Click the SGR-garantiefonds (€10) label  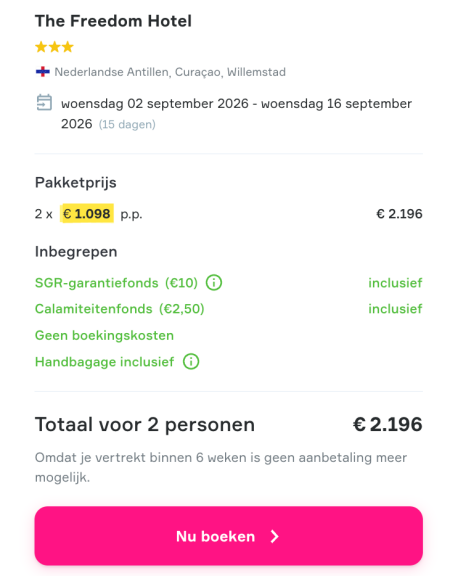(116, 283)
